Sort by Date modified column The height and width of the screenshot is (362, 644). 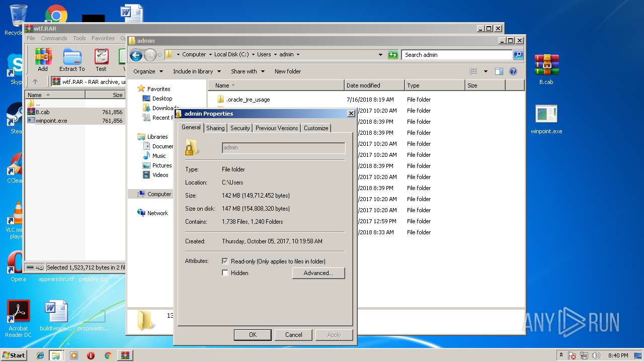click(374, 85)
